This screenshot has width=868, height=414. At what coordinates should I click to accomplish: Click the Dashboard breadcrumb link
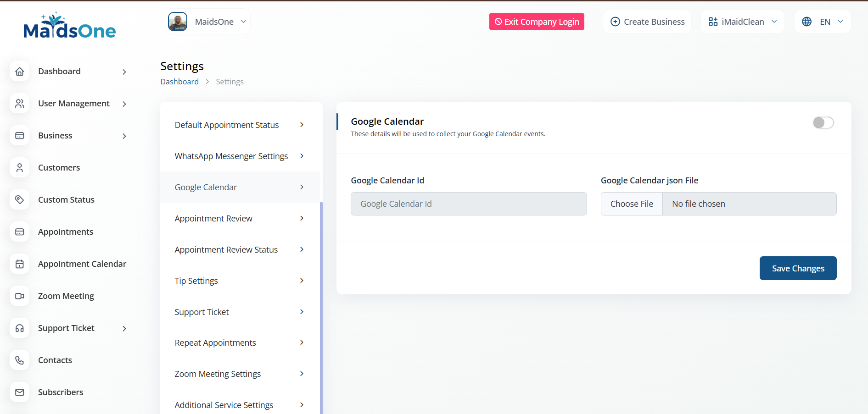pos(179,82)
